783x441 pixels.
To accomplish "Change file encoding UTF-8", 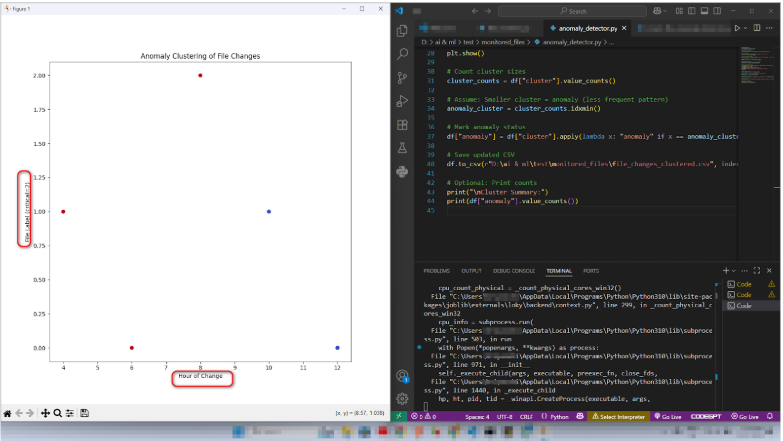I will pyautogui.click(x=504, y=416).
